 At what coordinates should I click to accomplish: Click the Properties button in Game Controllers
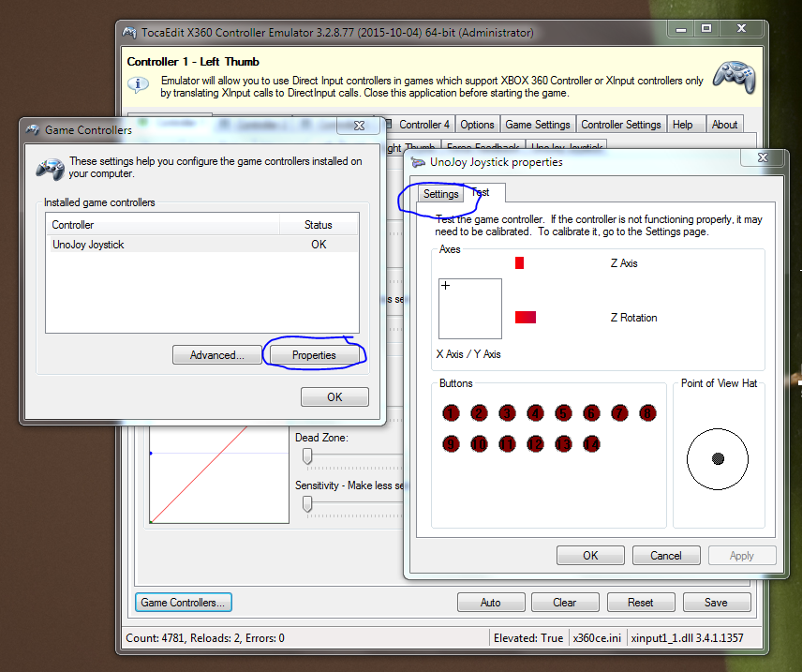coord(314,354)
